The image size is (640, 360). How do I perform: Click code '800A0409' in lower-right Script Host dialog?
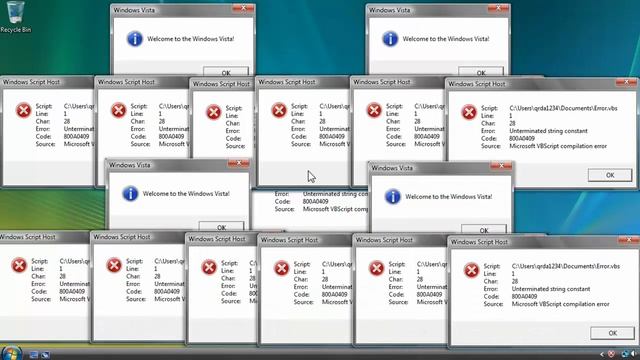pyautogui.click(x=524, y=296)
